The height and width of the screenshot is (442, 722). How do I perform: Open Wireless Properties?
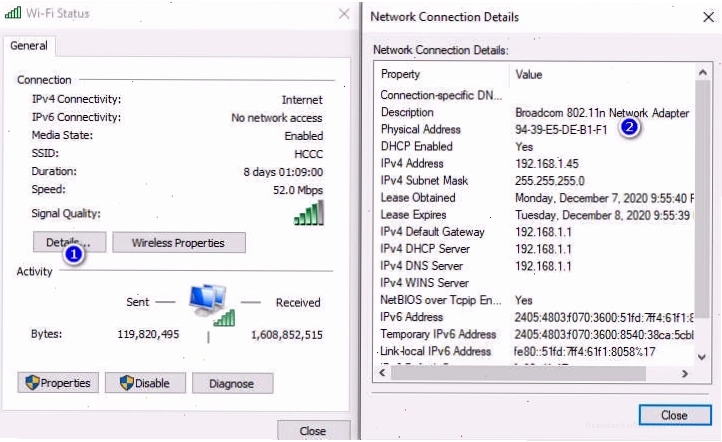point(179,243)
